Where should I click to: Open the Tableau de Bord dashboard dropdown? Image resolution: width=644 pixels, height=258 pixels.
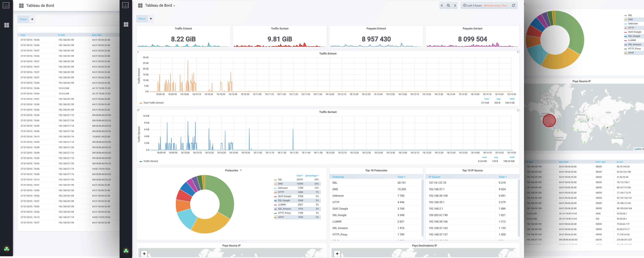[x=160, y=6]
